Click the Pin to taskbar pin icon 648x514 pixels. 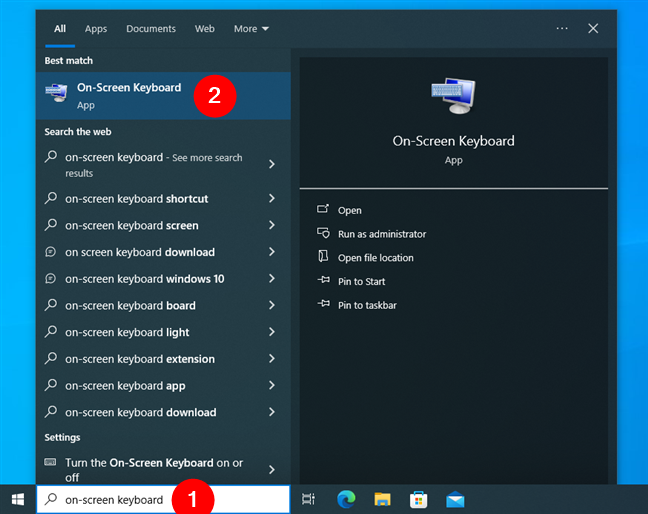pos(324,304)
